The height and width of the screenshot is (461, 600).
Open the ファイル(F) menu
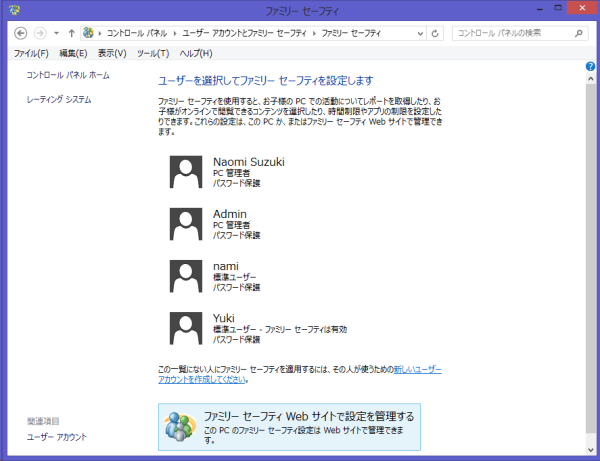pyautogui.click(x=31, y=53)
